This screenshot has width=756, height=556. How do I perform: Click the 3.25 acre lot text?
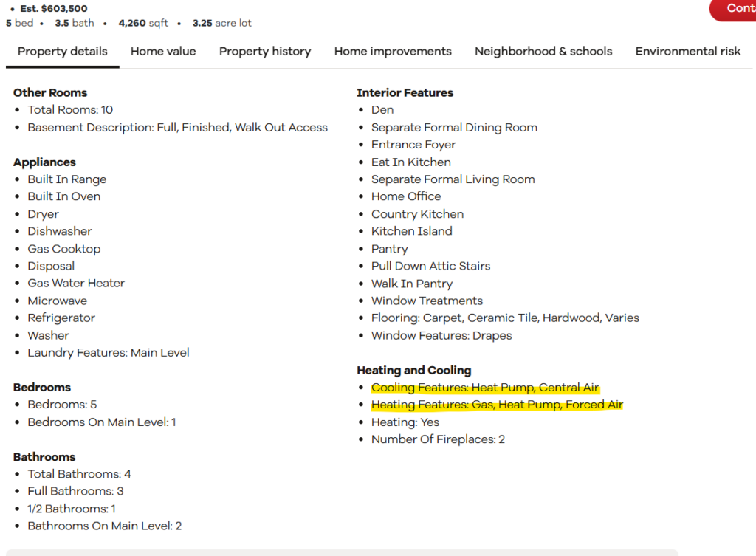[x=221, y=23]
